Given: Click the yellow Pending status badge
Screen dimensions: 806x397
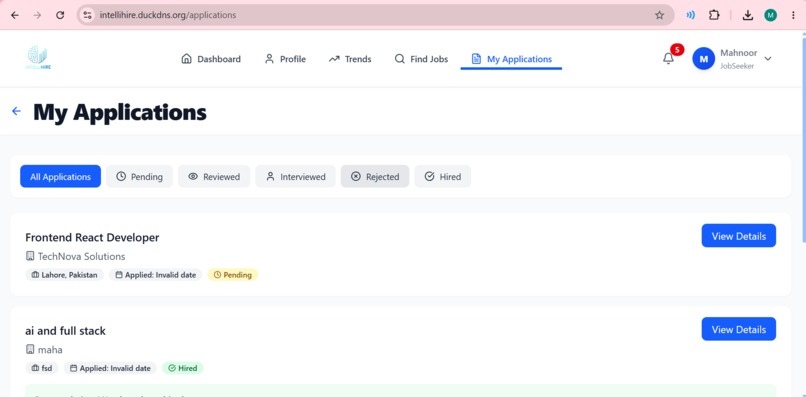Looking at the screenshot, I should click(232, 275).
